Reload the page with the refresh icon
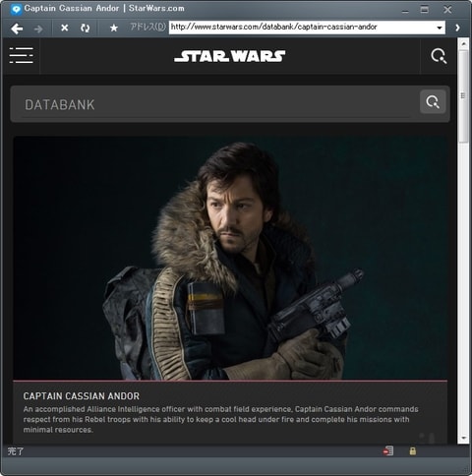 pos(86,29)
